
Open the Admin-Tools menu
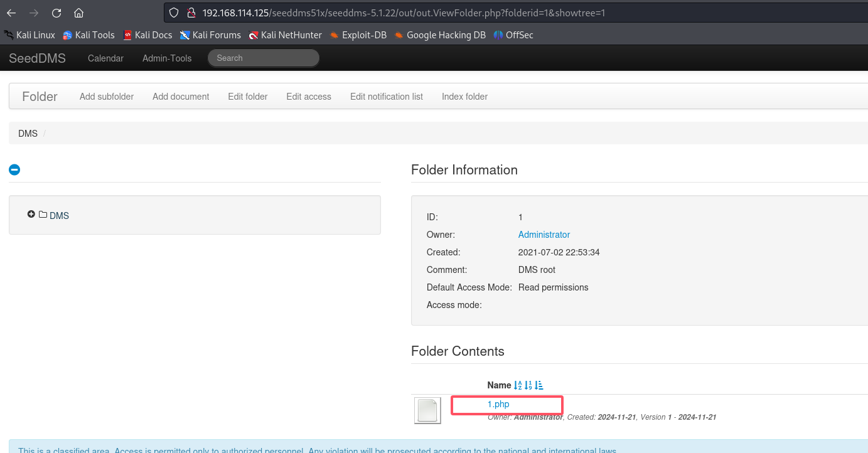(166, 58)
